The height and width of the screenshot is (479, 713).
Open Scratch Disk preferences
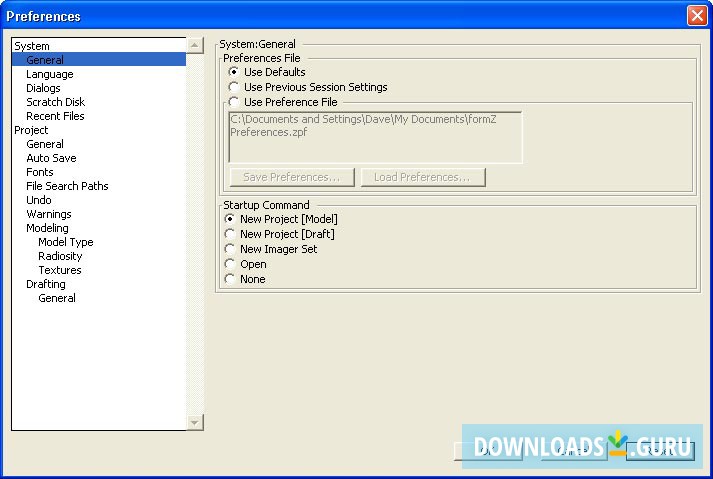click(x=55, y=102)
